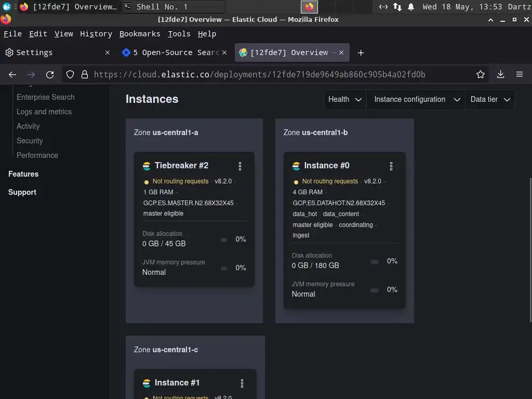Click the Tiebreaker #2 instance title
This screenshot has height=399, width=532.
click(181, 166)
